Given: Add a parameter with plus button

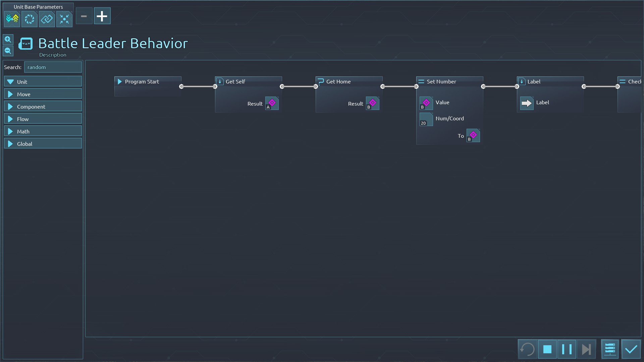Looking at the screenshot, I should [102, 16].
